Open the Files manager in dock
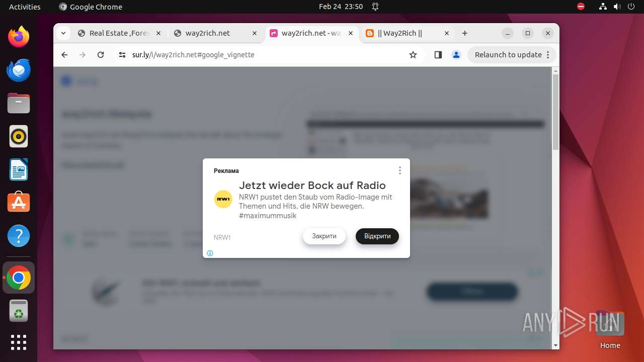The image size is (644, 362). (19, 103)
